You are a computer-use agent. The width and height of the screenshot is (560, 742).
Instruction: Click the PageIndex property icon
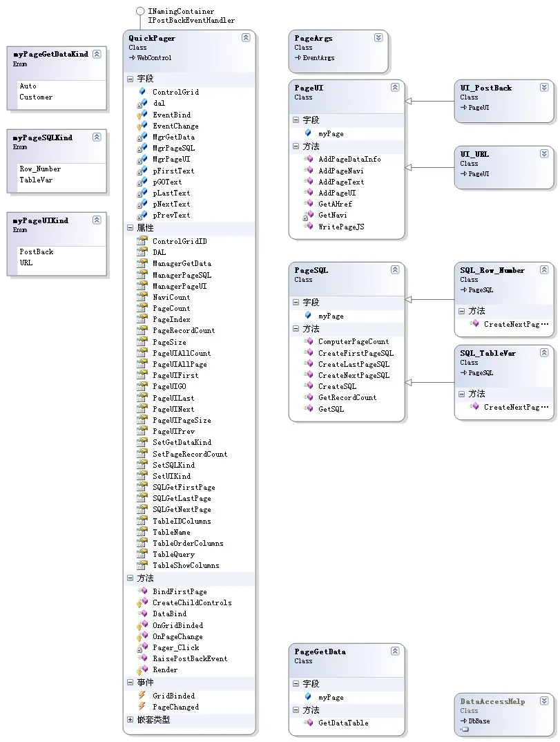tap(142, 319)
